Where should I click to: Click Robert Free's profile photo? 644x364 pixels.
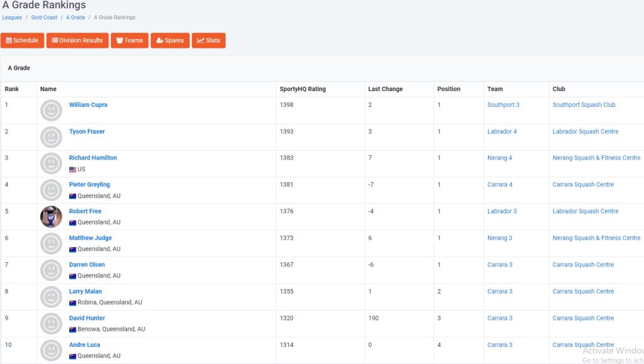(x=52, y=217)
